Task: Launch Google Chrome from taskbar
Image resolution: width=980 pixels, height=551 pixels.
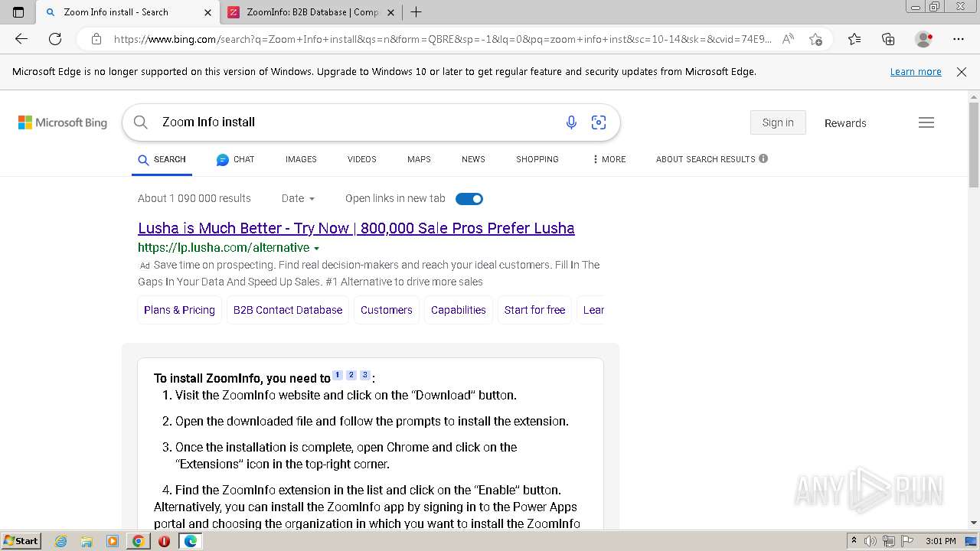Action: [138, 541]
